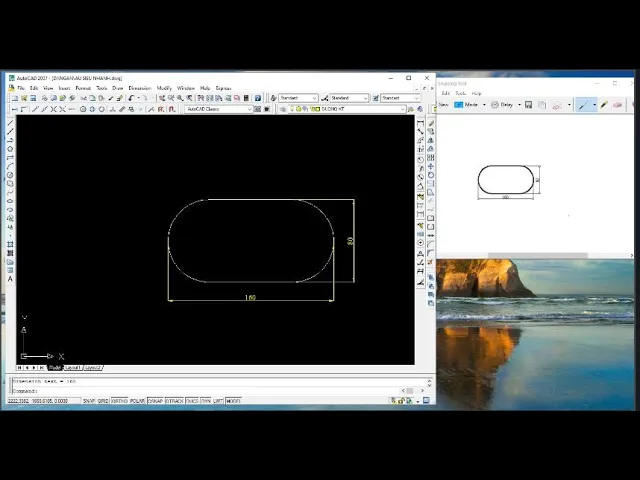This screenshot has width=640, height=480.
Task: Open the Modify menu in AutoCAD
Action: pos(164,88)
